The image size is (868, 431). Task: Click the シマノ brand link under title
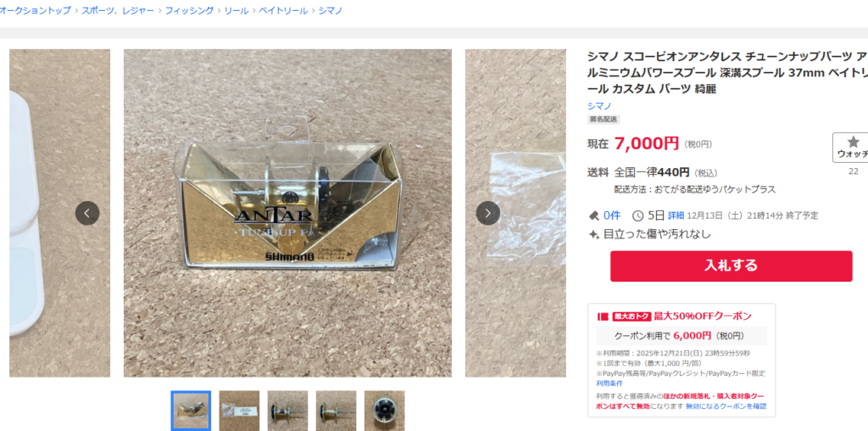click(599, 106)
